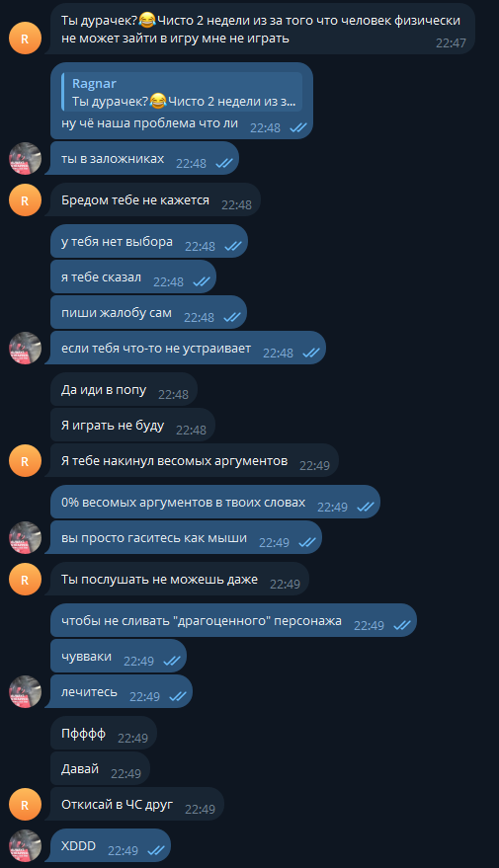The height and width of the screenshot is (868, 499).
Task: Click R avatar beside 'Я тебе накинул весомых аргументов'
Action: point(25,460)
